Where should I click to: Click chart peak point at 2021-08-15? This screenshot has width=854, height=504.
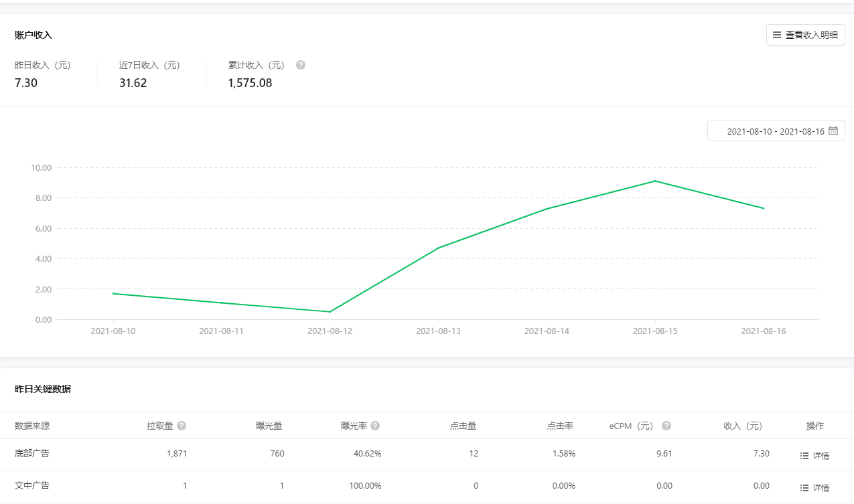(655, 181)
